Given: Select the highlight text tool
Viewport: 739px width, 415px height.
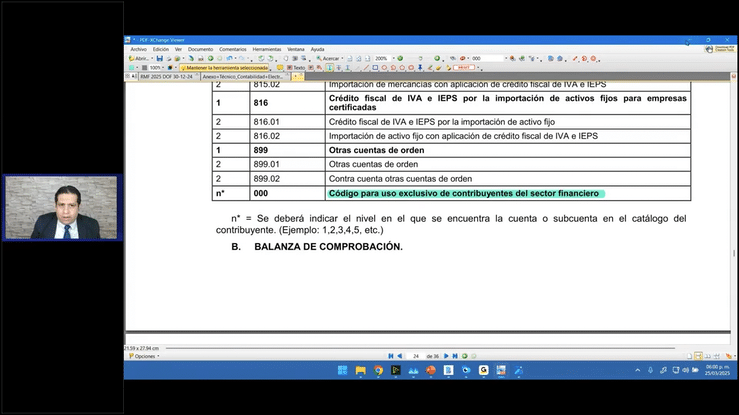Looking at the screenshot, I should point(329,67).
